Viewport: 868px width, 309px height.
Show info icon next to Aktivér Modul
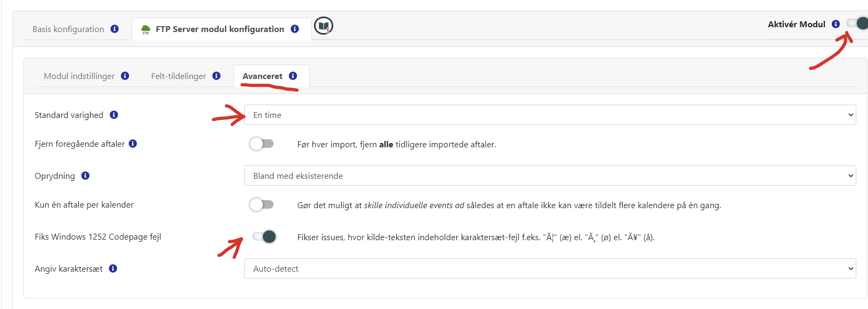pos(836,24)
